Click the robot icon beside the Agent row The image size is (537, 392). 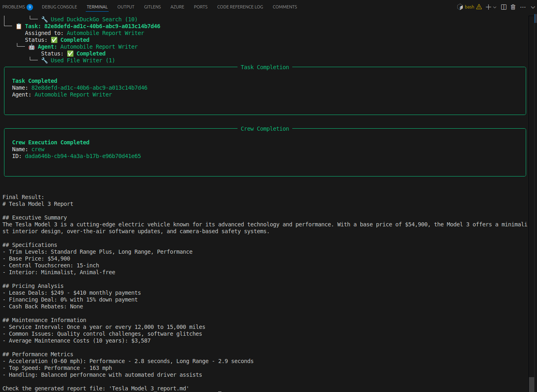pos(31,47)
